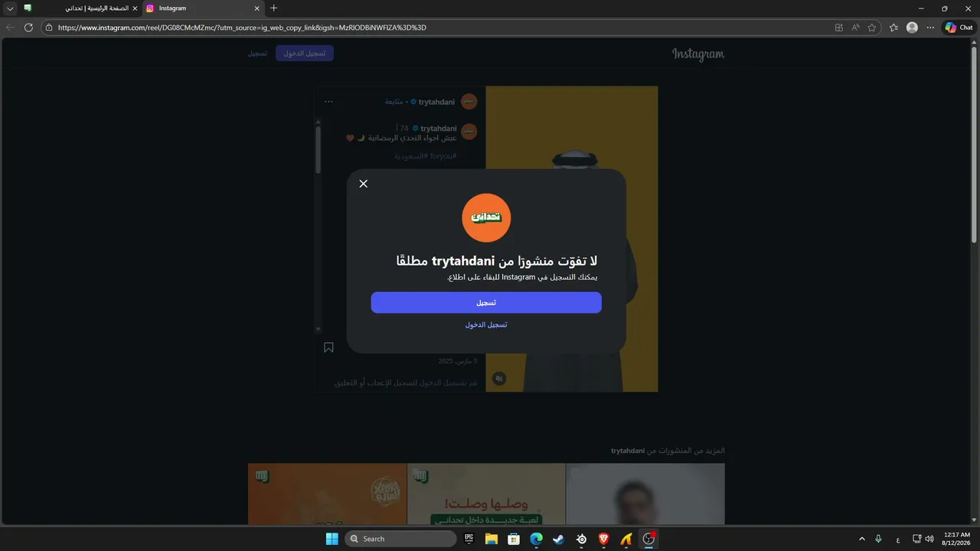Click the comments panel scrollbar
This screenshot has width=980, height=551.
(318, 150)
